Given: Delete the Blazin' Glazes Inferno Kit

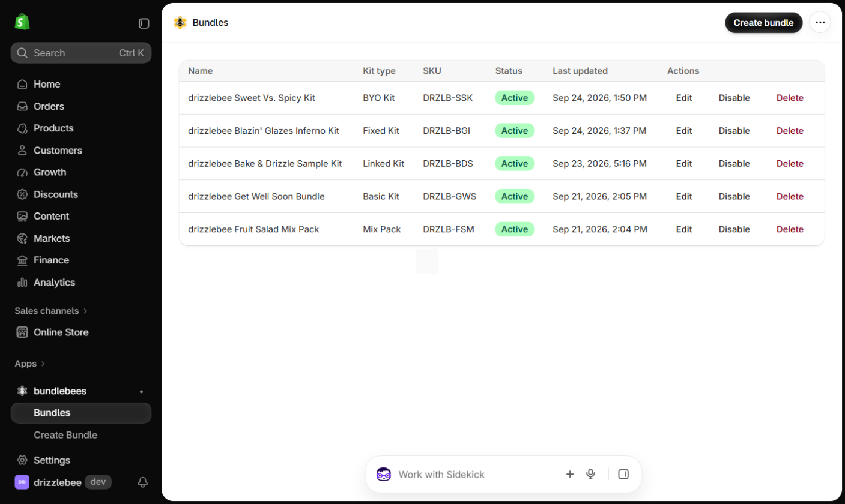Looking at the screenshot, I should [790, 131].
